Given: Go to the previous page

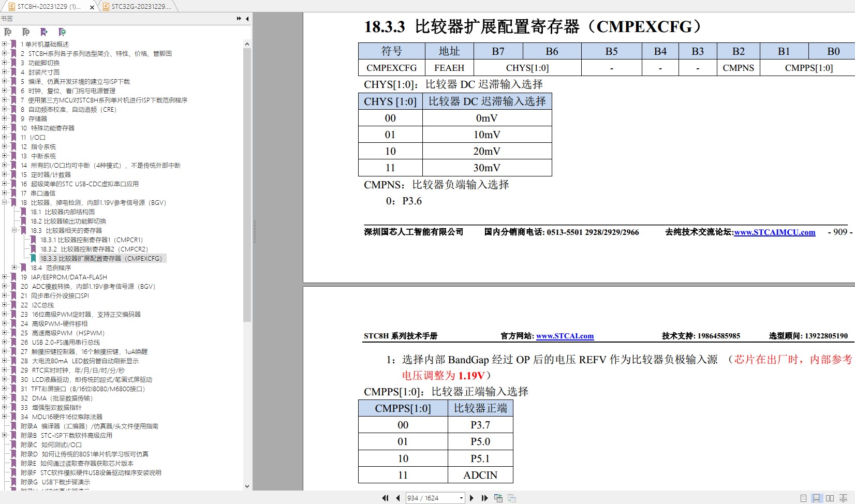Looking at the screenshot, I should [397, 498].
